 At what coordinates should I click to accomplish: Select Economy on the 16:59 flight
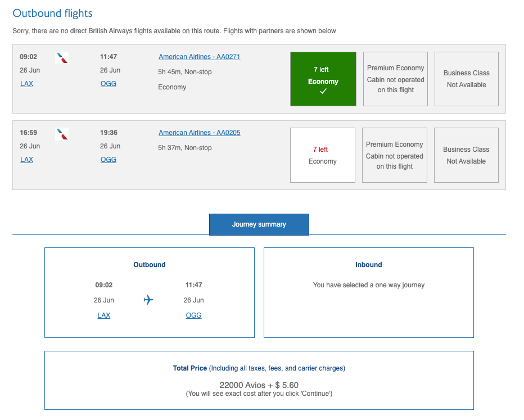coord(323,155)
